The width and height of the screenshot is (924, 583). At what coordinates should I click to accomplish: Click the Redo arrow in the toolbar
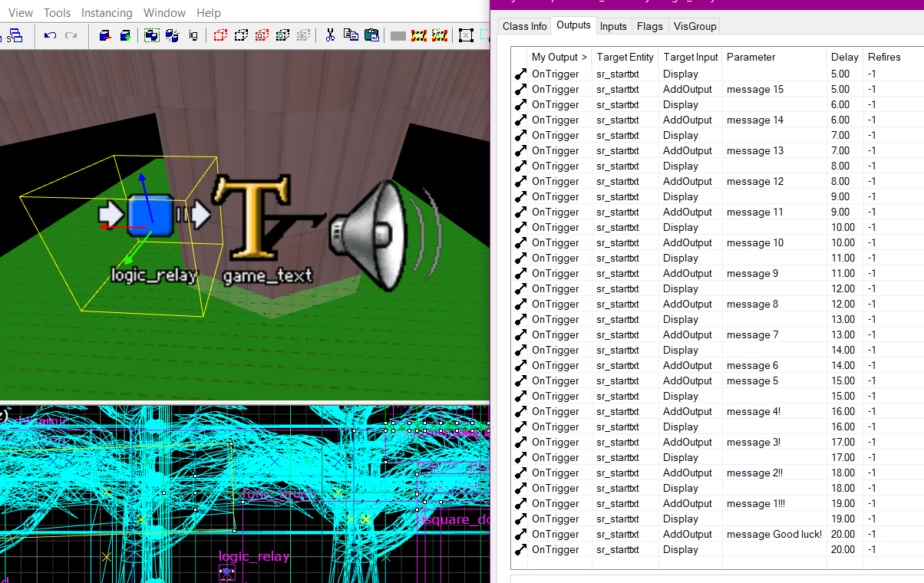71,35
